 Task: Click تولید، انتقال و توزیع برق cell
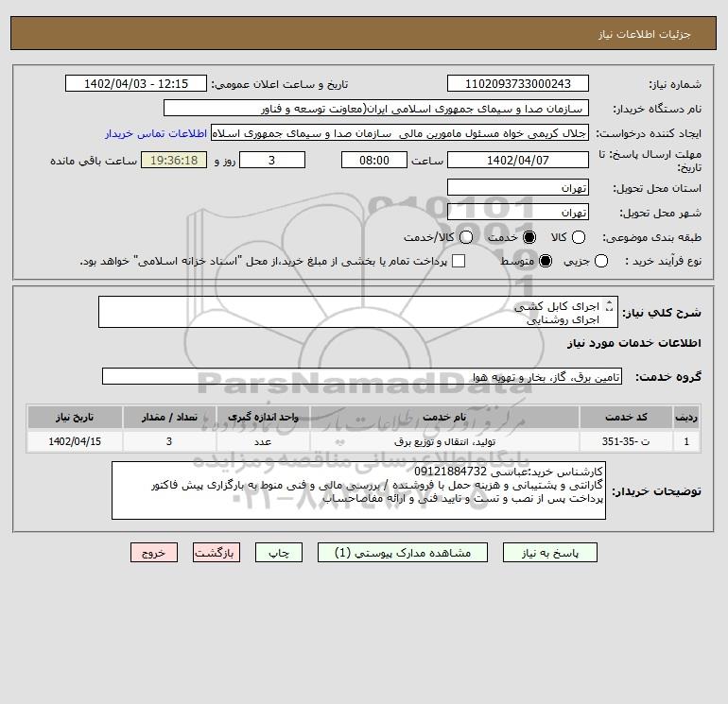point(444,441)
